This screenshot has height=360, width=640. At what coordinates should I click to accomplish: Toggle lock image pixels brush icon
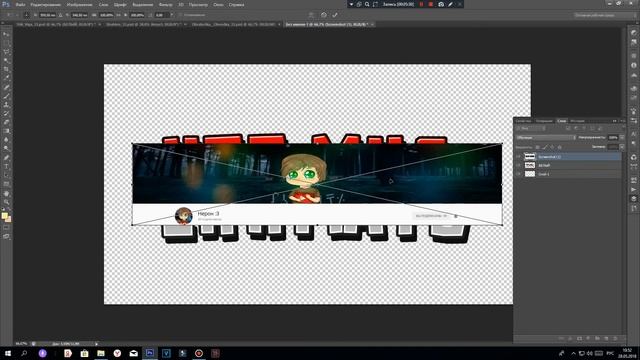545,147
